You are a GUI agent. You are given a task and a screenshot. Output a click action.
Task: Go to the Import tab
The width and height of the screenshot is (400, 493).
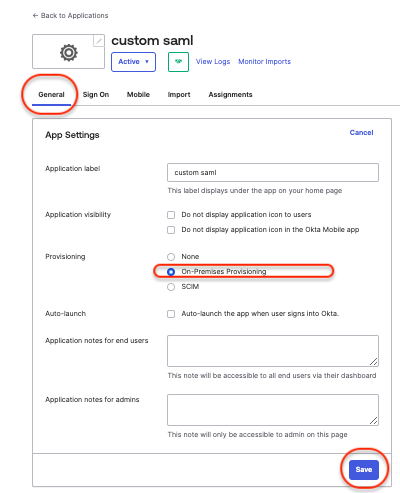[179, 95]
